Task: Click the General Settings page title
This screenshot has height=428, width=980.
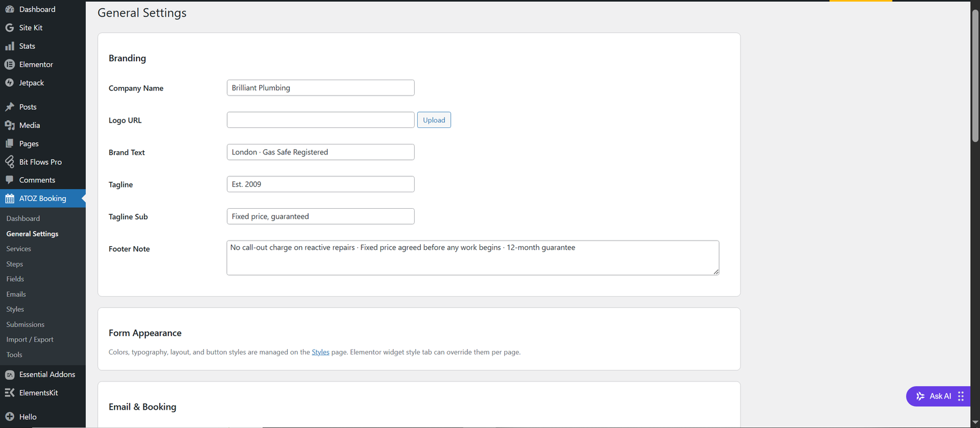Action: point(142,13)
